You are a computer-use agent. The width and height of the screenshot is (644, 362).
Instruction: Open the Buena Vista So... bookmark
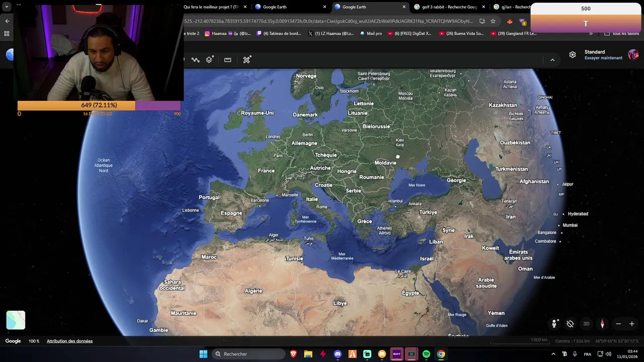(461, 34)
